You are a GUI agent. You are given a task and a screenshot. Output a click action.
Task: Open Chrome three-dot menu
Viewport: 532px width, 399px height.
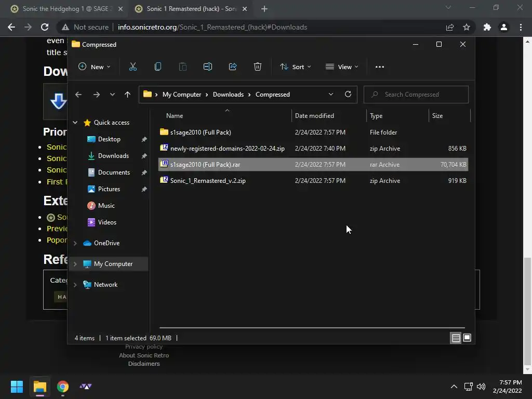[521, 27]
